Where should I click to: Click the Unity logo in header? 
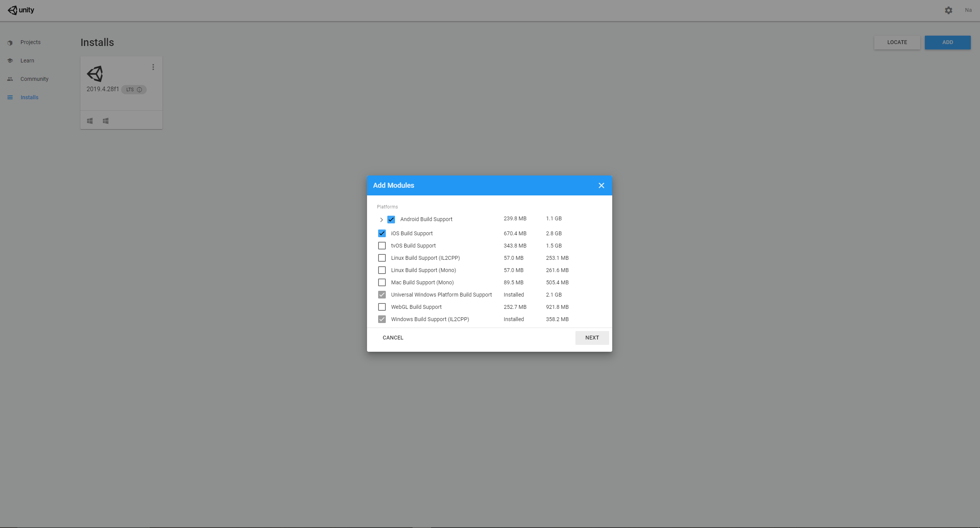pyautogui.click(x=21, y=10)
